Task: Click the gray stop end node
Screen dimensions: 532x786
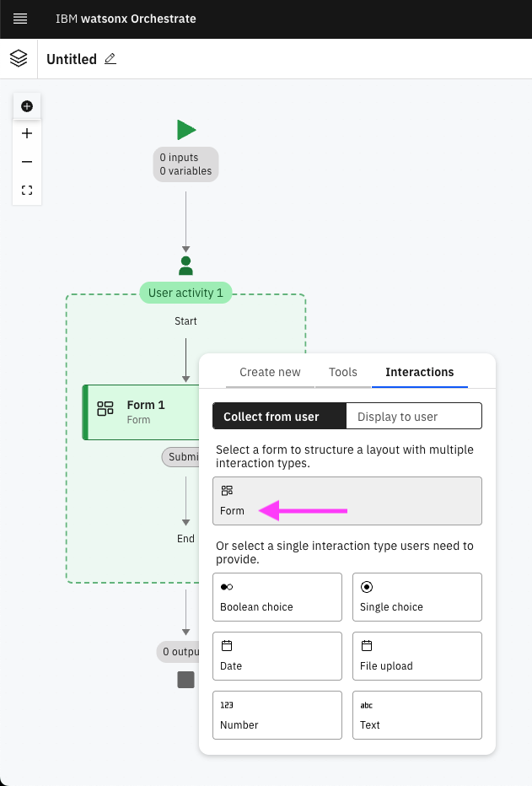Action: [x=185, y=680]
